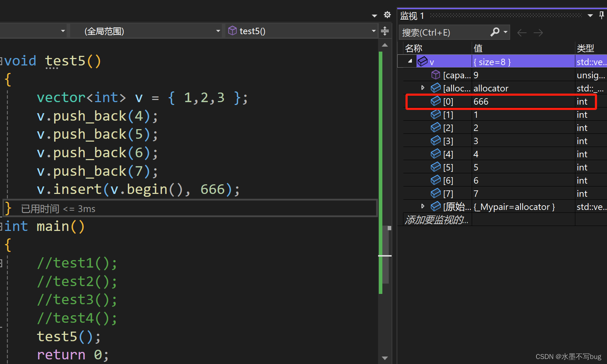This screenshot has width=607, height=364.
Task: Click the editor scrollbar down arrow
Action: tap(385, 358)
